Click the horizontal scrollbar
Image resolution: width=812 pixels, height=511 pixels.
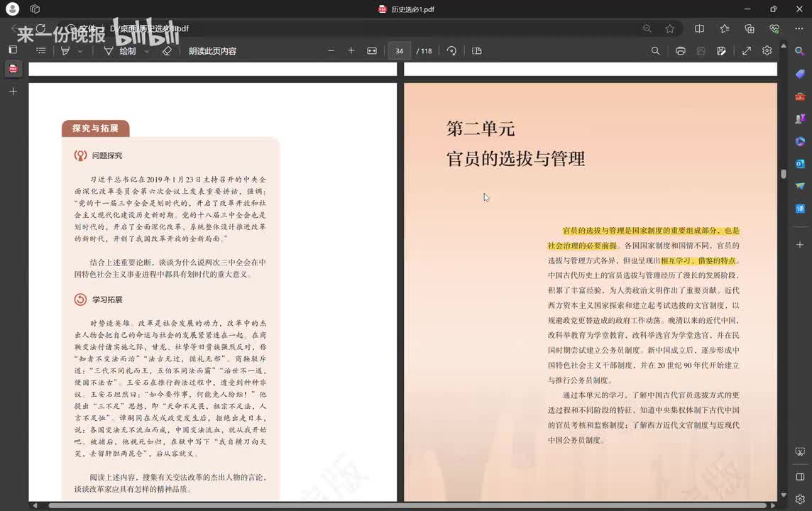point(407,505)
